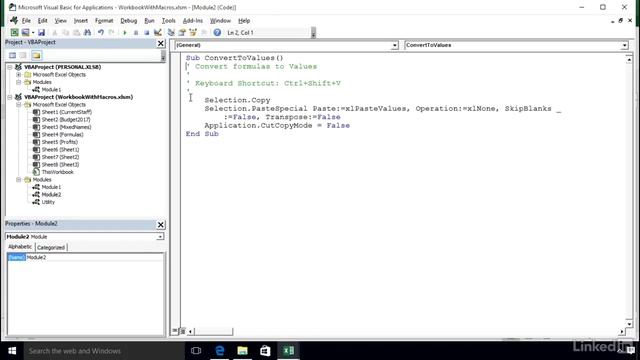Click the (Name) property value Module2
The height and width of the screenshot is (360, 640).
point(94,257)
